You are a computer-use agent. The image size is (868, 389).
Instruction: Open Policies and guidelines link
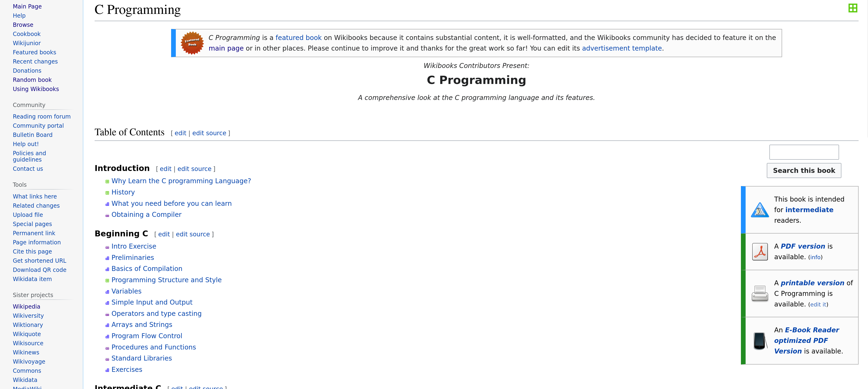(29, 156)
